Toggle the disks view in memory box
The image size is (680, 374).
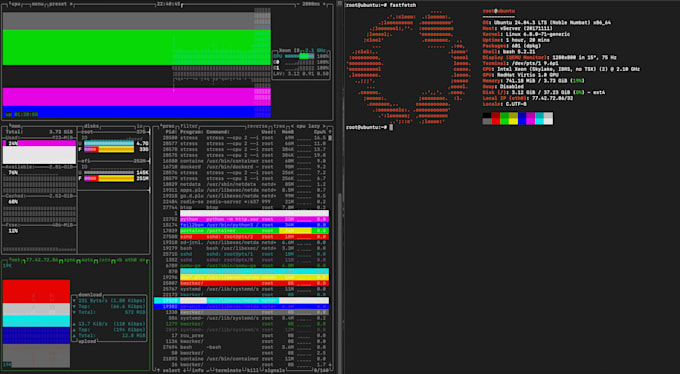tap(92, 126)
